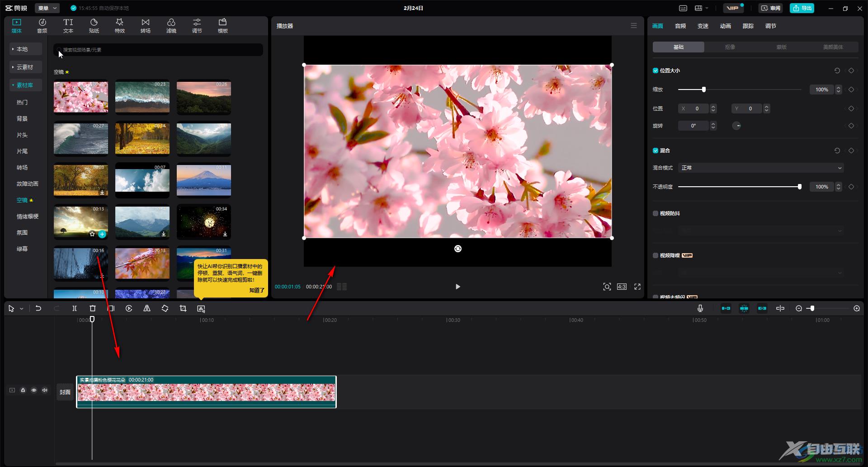This screenshot has height=467, width=868.
Task: Click the 封面 cover button
Action: (65, 392)
